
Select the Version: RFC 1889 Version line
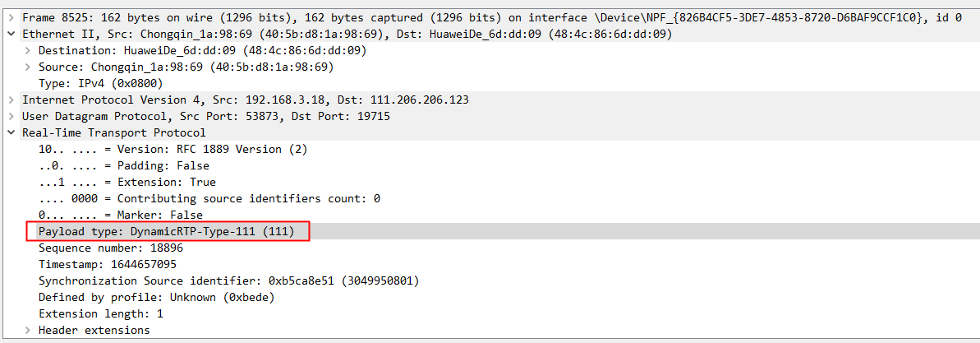(x=173, y=149)
